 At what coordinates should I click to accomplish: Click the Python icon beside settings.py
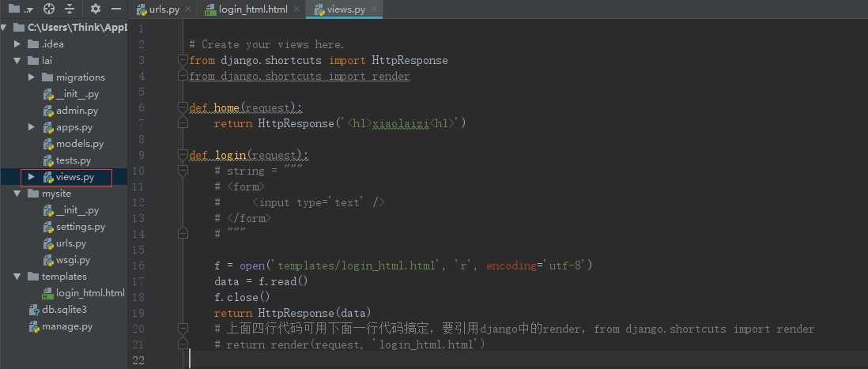tap(48, 226)
